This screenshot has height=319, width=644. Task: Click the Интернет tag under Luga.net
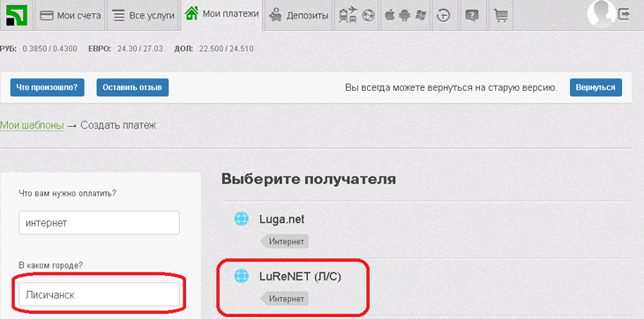tap(285, 241)
